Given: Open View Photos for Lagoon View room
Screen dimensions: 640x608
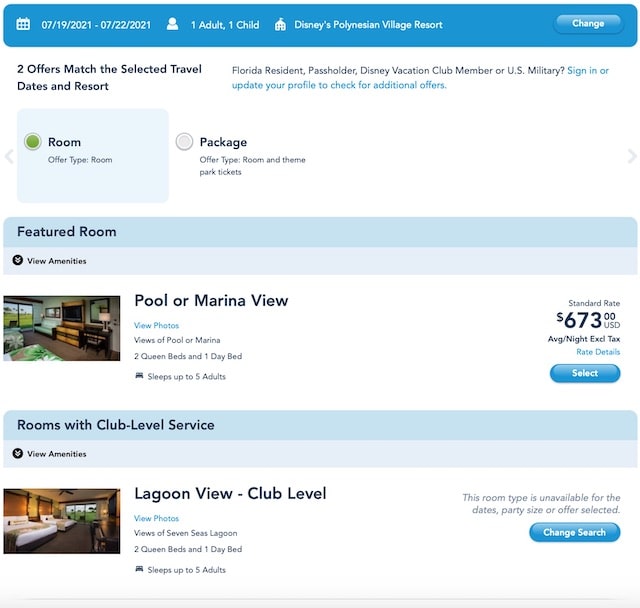Looking at the screenshot, I should coord(157,518).
